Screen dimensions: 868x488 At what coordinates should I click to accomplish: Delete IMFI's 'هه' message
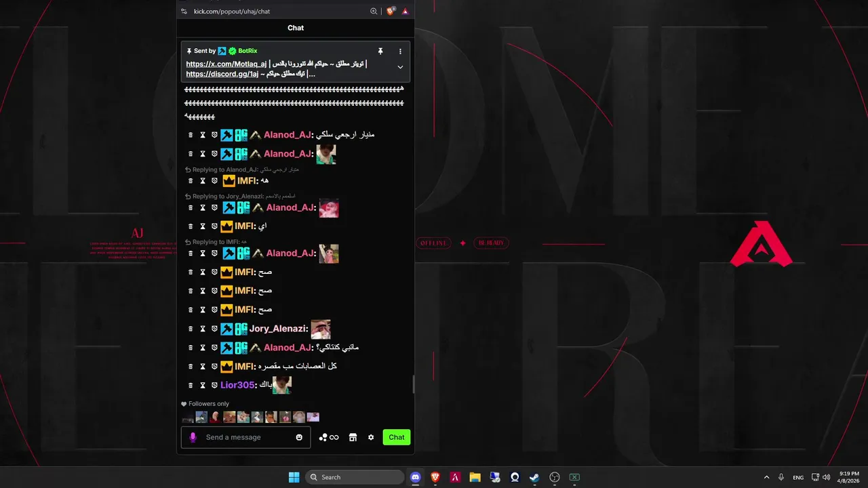(x=191, y=181)
